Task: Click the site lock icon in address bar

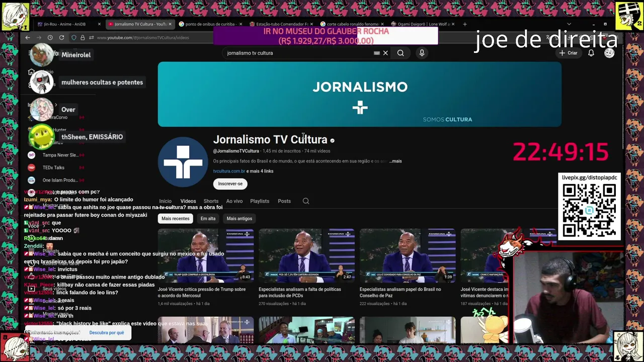Action: [83, 38]
